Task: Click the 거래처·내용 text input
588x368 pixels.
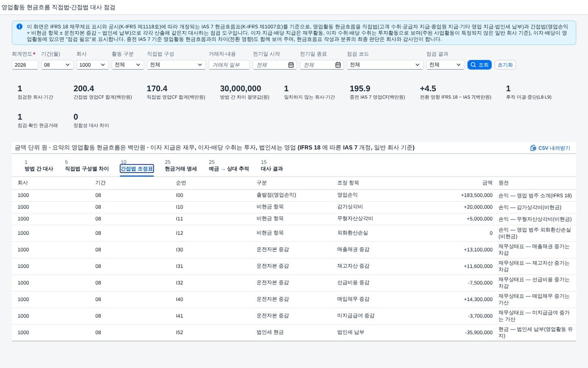Action: (229, 65)
